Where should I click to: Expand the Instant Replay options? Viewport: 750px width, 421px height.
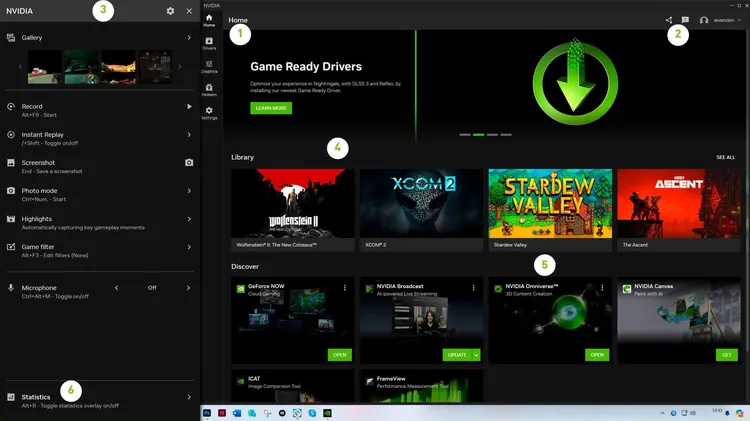coord(189,135)
